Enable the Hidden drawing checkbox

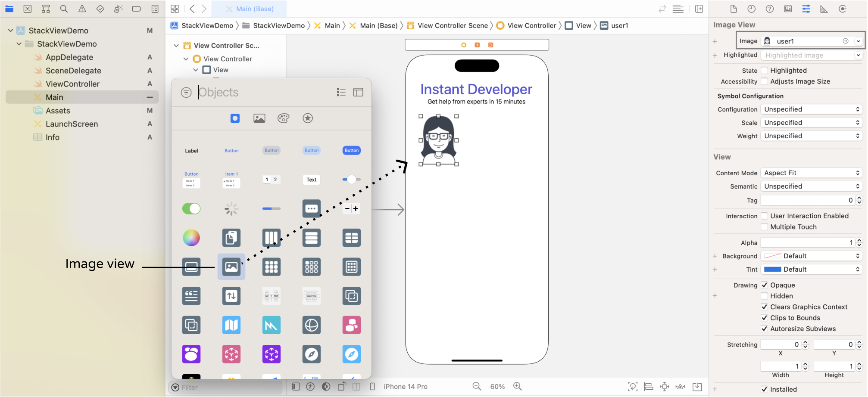pos(765,296)
